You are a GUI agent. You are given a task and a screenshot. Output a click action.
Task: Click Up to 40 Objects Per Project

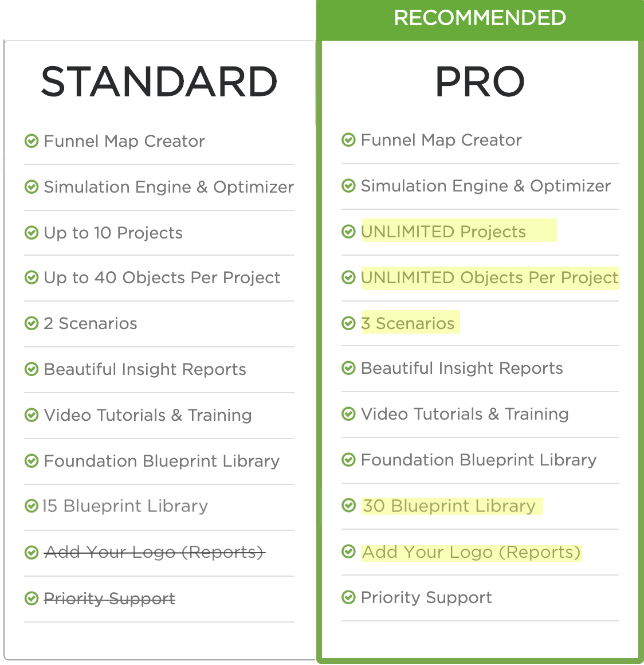[162, 278]
